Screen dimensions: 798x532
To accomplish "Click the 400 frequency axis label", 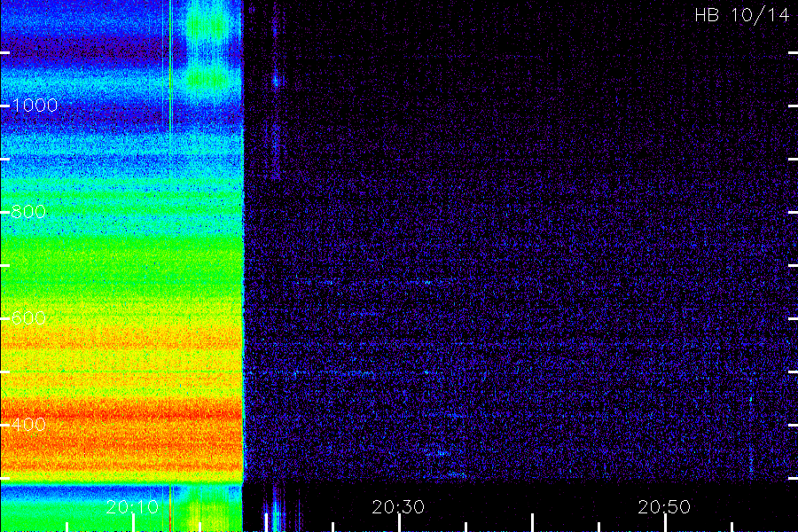I will pyautogui.click(x=28, y=425).
